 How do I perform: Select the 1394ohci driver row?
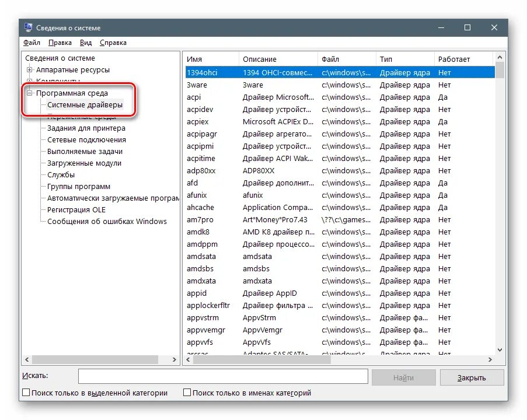pos(340,72)
